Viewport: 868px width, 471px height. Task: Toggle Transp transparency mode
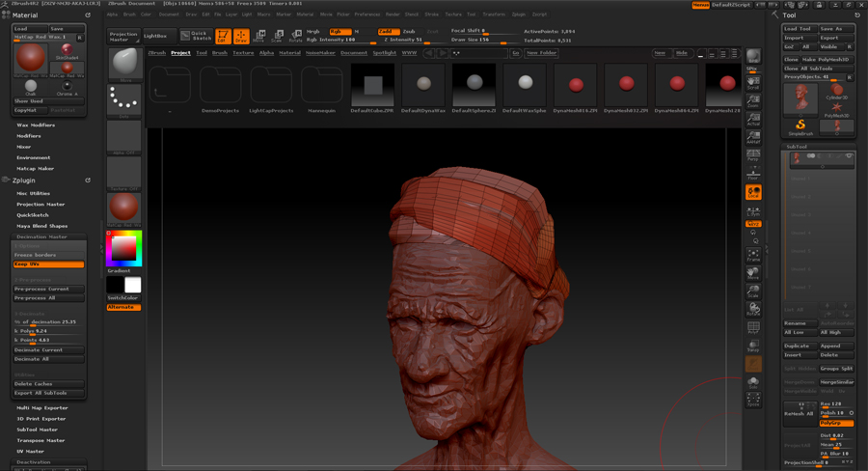753,346
